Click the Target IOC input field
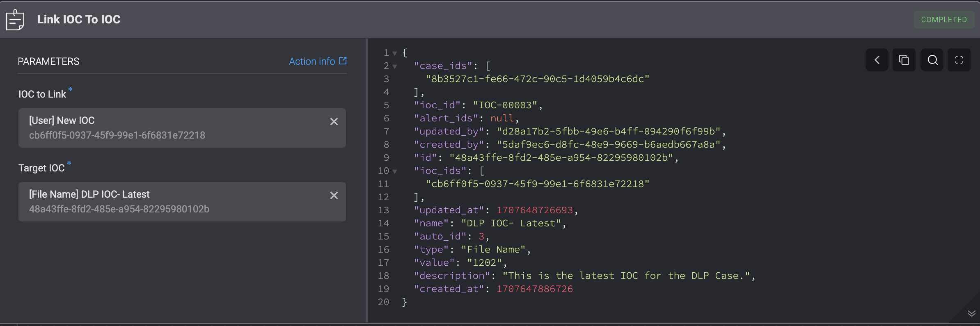Image resolution: width=980 pixels, height=326 pixels. (182, 202)
